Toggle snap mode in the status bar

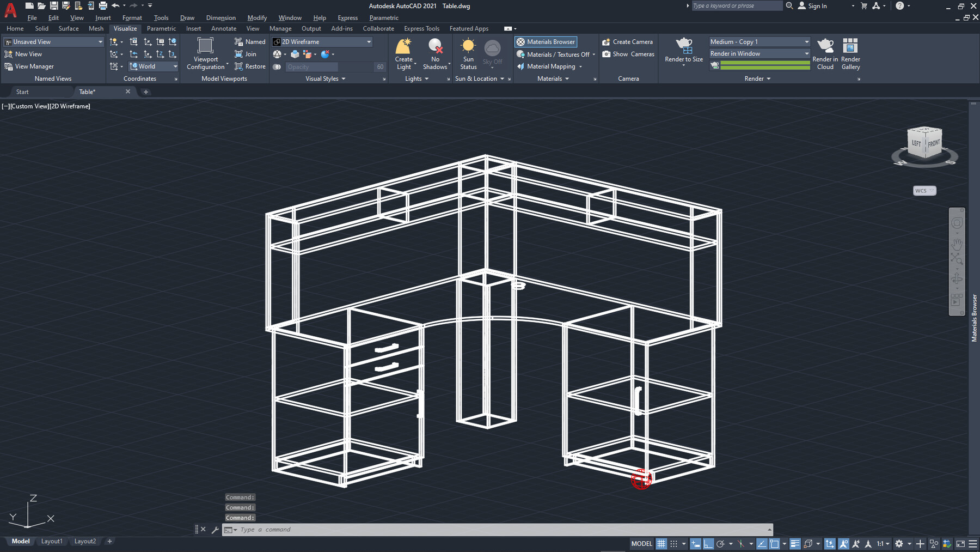pos(673,543)
